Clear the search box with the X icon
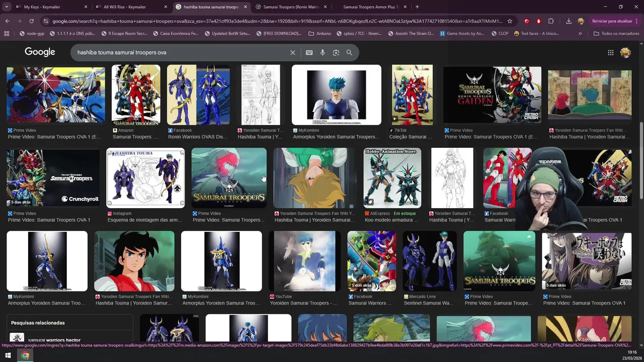Image resolution: width=644 pixels, height=362 pixels. pyautogui.click(x=293, y=52)
